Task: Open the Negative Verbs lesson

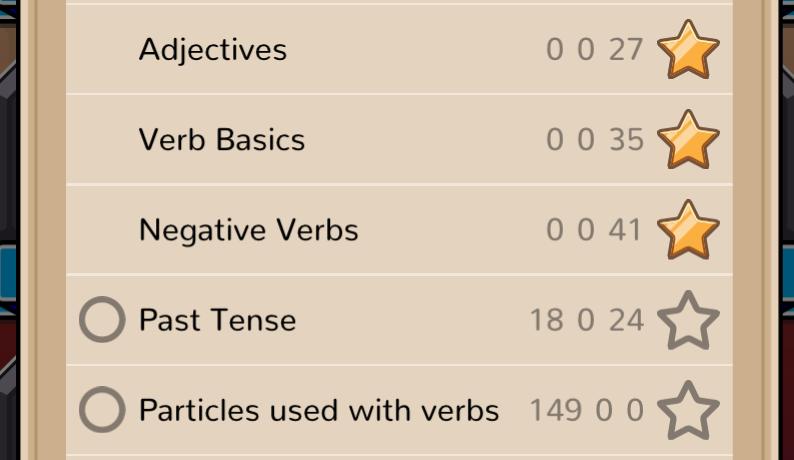Action: click(x=249, y=230)
